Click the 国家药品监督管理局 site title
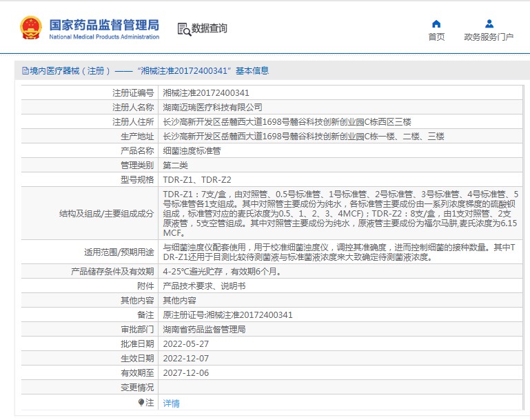Viewport: 530px width, 420px height. (103, 25)
